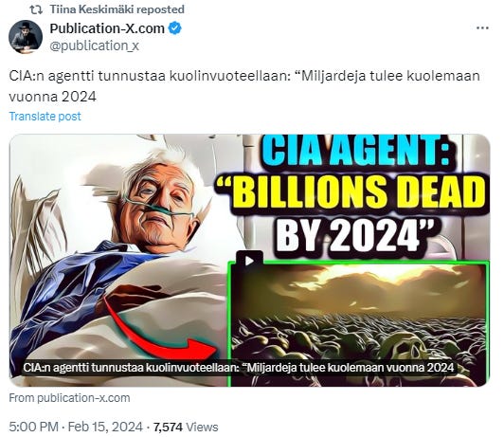504x437 pixels.
Task: Click the repost arrows icon above the post
Action: [x=36, y=9]
